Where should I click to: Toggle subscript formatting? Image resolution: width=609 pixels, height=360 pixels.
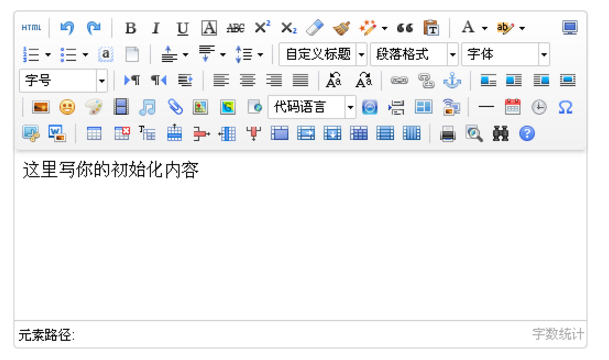289,28
